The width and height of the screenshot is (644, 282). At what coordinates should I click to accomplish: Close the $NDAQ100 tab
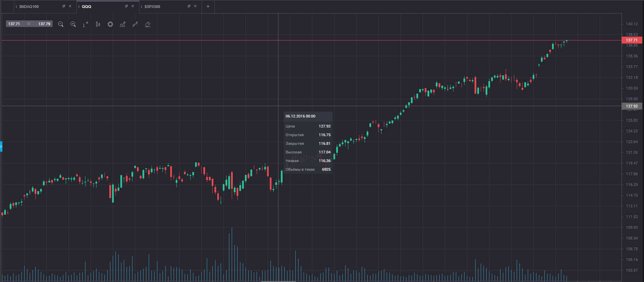(70, 6)
